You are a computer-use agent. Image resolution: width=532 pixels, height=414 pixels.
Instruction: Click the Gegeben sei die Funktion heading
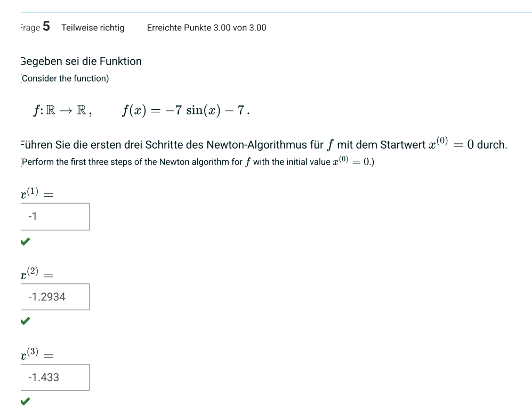80,61
